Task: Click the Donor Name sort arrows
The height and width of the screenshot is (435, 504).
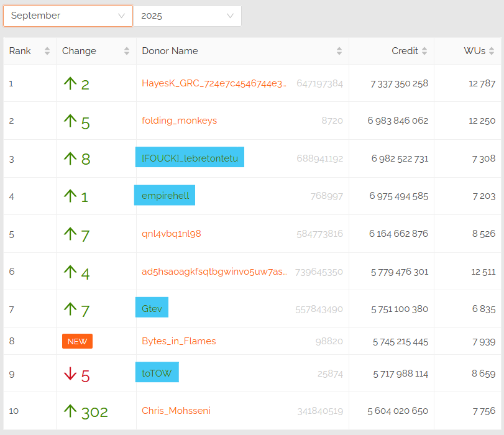Action: point(339,51)
